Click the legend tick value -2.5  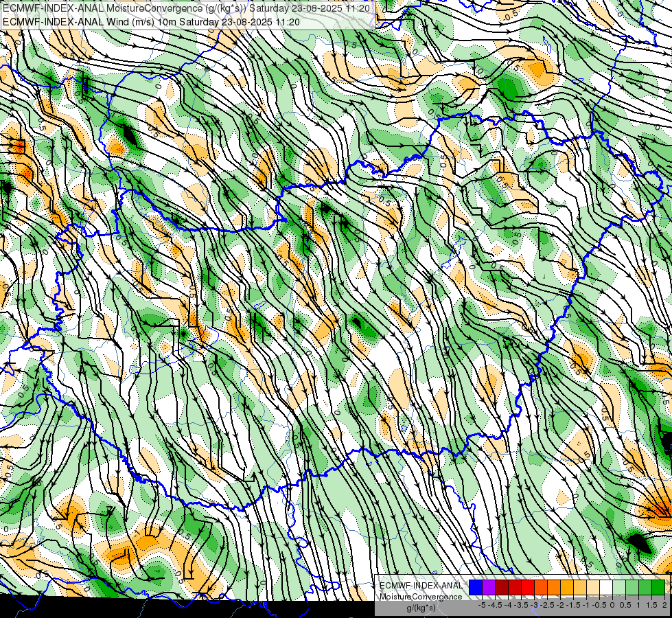point(547,605)
